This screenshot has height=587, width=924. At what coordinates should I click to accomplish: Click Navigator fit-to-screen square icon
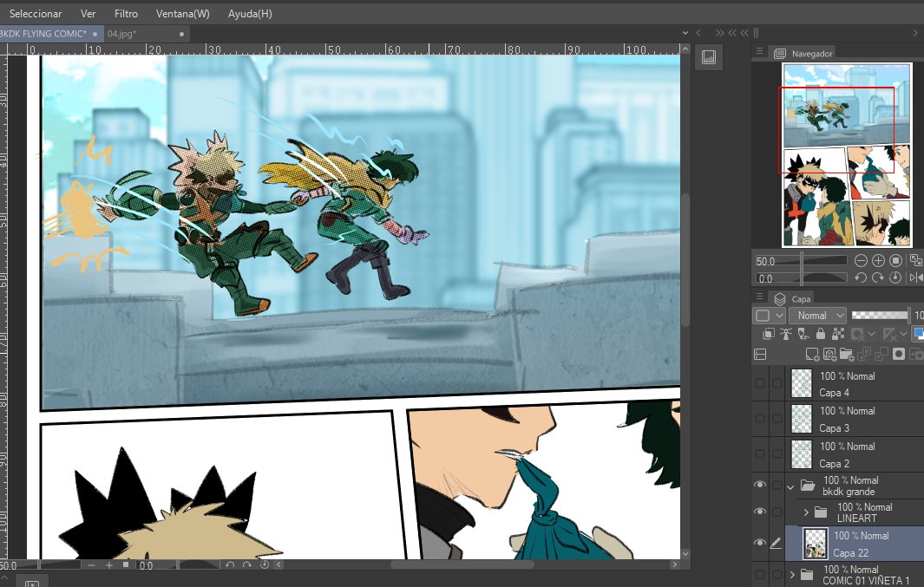point(895,260)
